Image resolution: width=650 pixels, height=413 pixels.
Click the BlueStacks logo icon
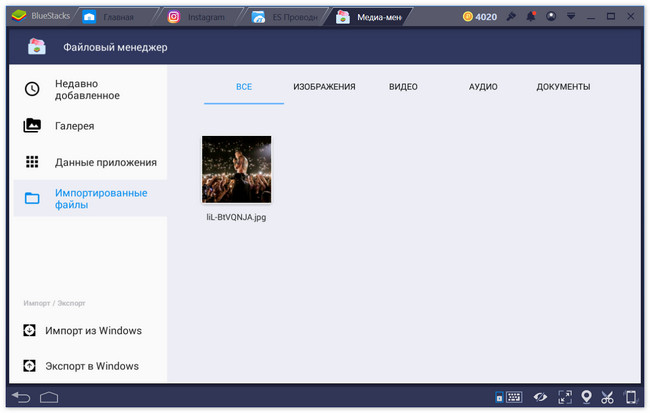pyautogui.click(x=19, y=16)
